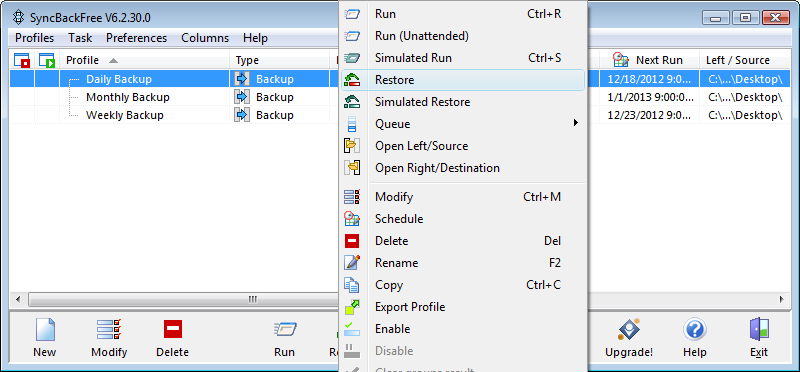
Task: Choose Simulated Restore menu entry
Action: click(463, 102)
